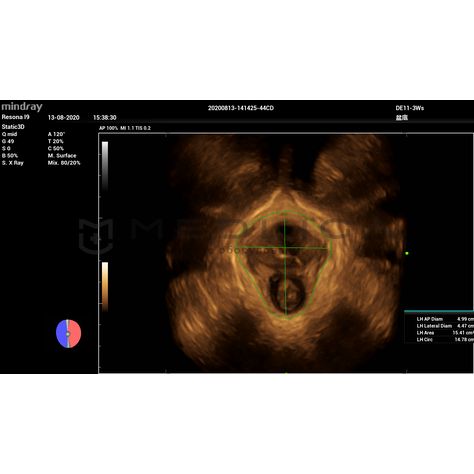Click the B 50% brightness parameter
Image resolution: width=474 pixels, height=474 pixels.
(10, 156)
